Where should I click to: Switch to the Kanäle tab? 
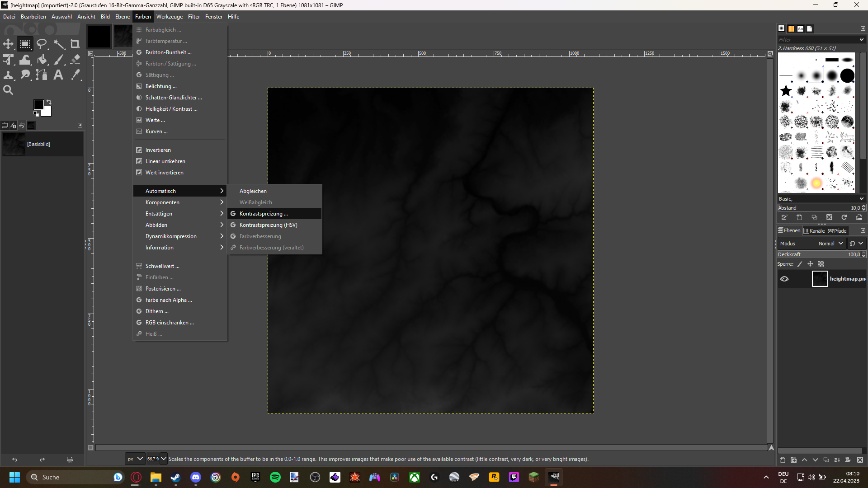814,230
